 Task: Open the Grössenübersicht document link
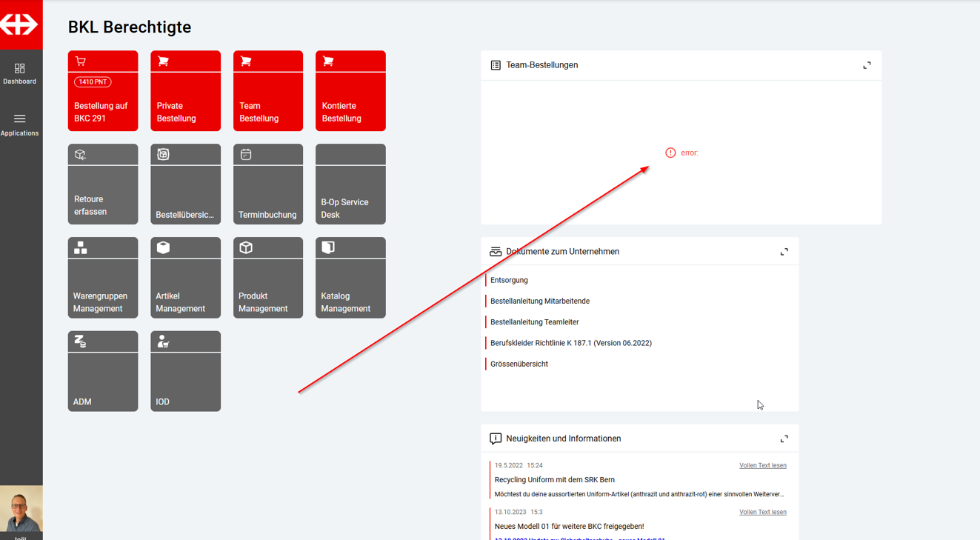(x=519, y=364)
